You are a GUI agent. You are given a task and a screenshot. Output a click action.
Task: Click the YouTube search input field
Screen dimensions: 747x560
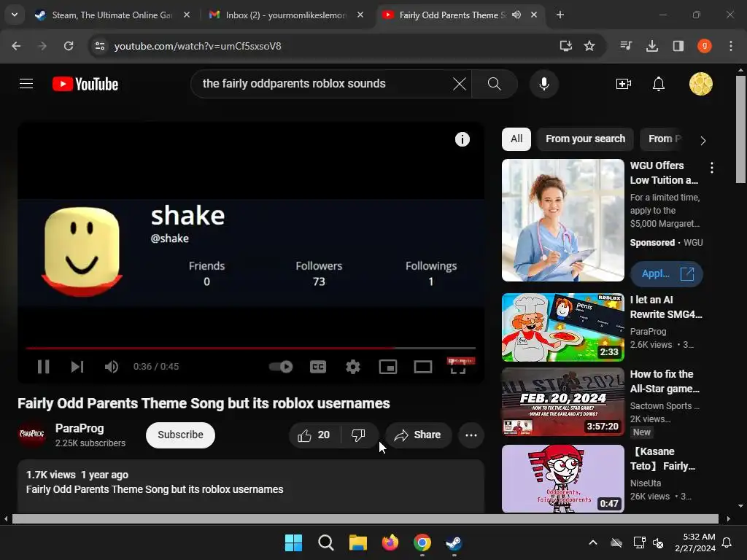click(x=324, y=84)
